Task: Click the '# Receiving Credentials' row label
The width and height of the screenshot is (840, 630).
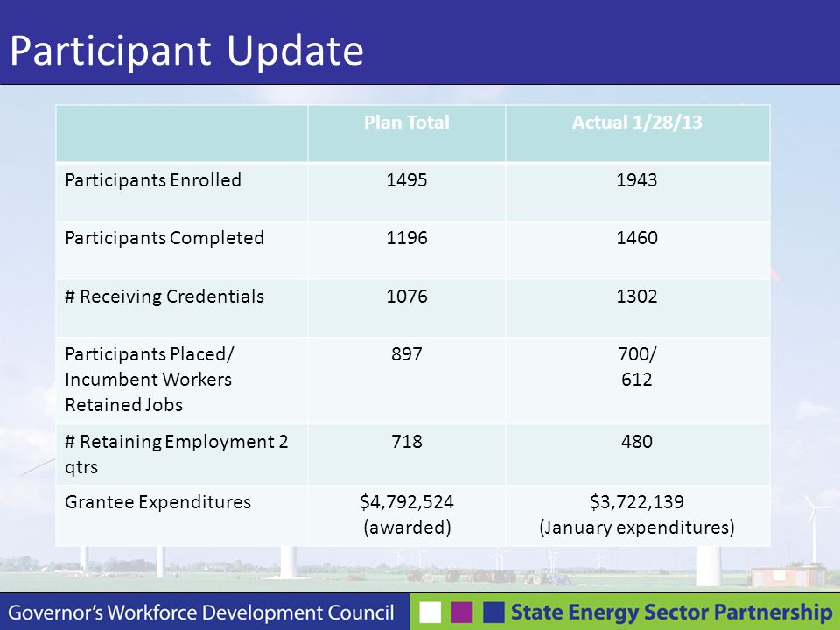Action: click(x=164, y=297)
